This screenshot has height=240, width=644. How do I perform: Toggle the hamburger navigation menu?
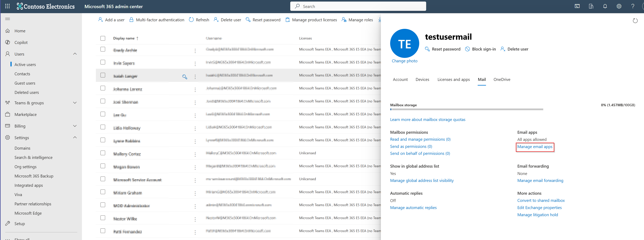[8, 19]
